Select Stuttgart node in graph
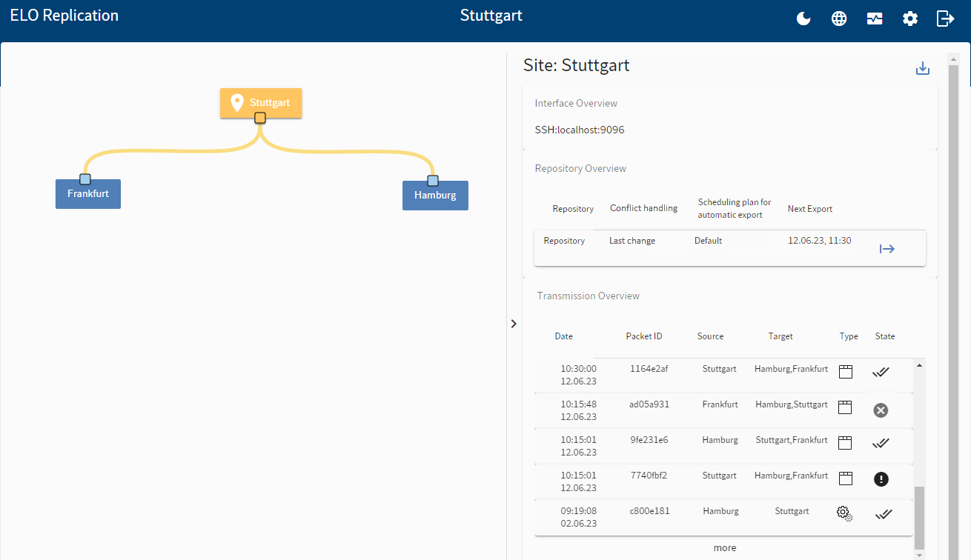Viewport: 971px width, 560px height. [x=261, y=103]
